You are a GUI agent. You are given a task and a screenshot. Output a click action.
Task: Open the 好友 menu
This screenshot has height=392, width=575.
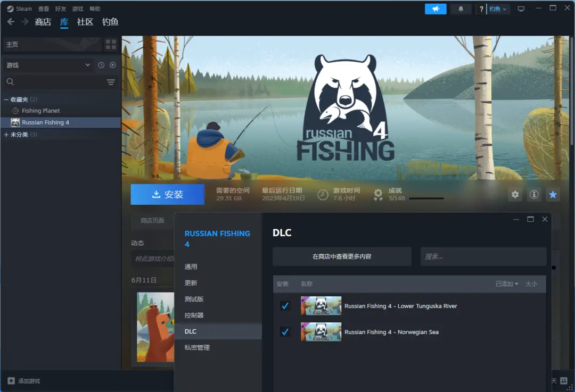tap(61, 9)
